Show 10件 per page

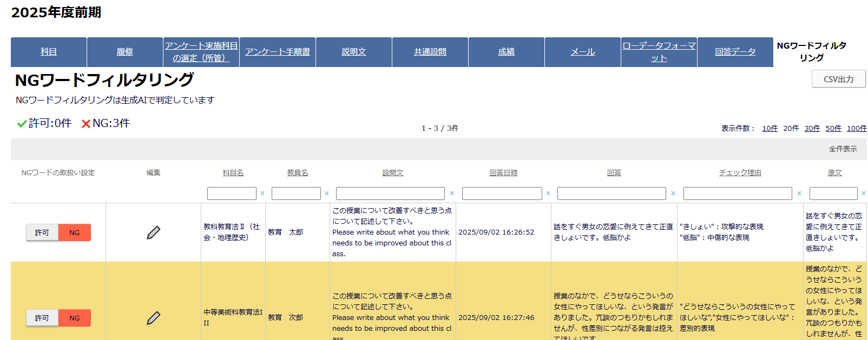[770, 128]
